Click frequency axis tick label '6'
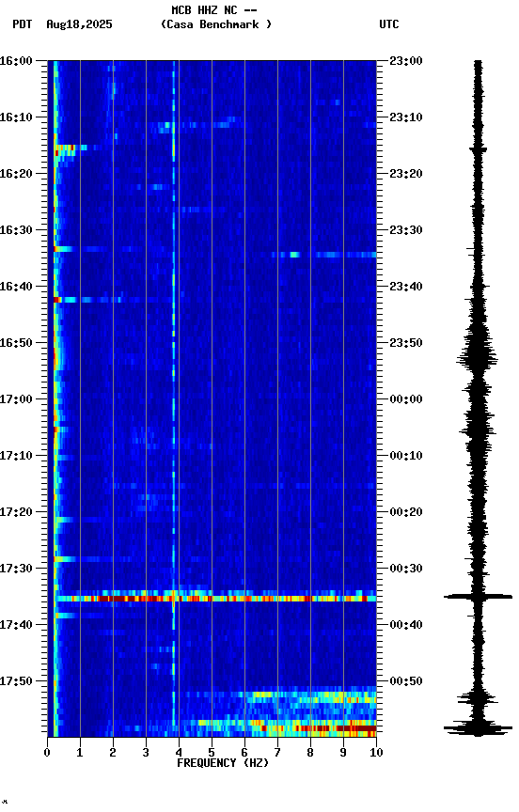Viewport: 519px width, 812px height. pos(244,753)
